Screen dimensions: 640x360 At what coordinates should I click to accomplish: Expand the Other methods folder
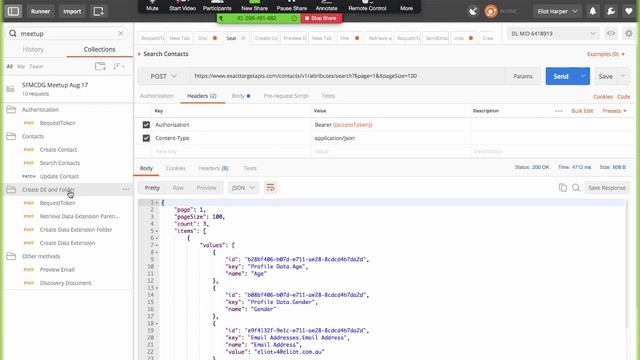[41, 256]
